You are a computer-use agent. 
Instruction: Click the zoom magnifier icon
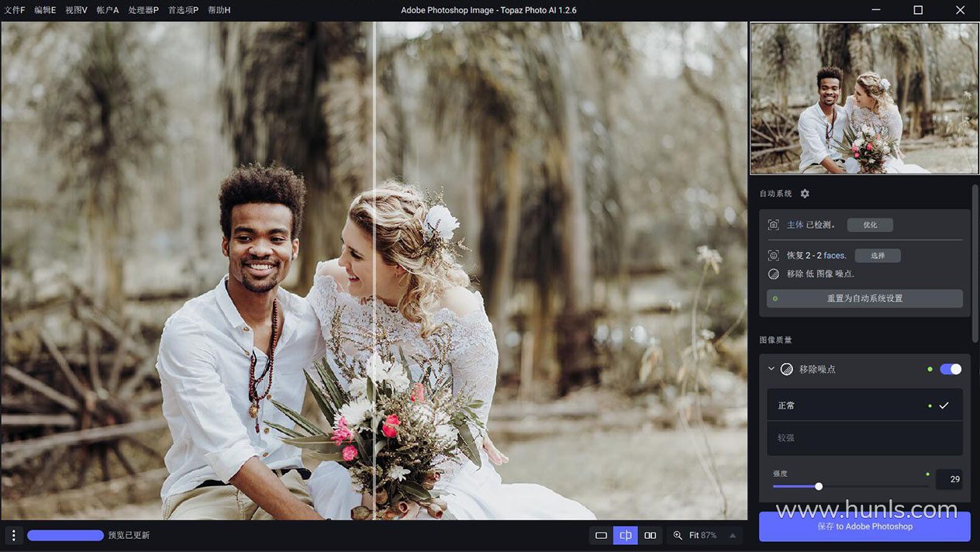(x=678, y=535)
